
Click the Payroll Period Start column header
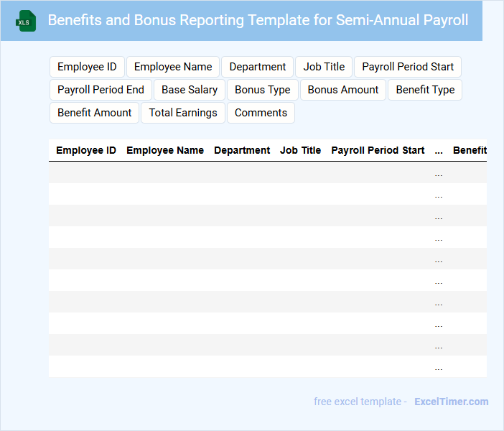[378, 151]
